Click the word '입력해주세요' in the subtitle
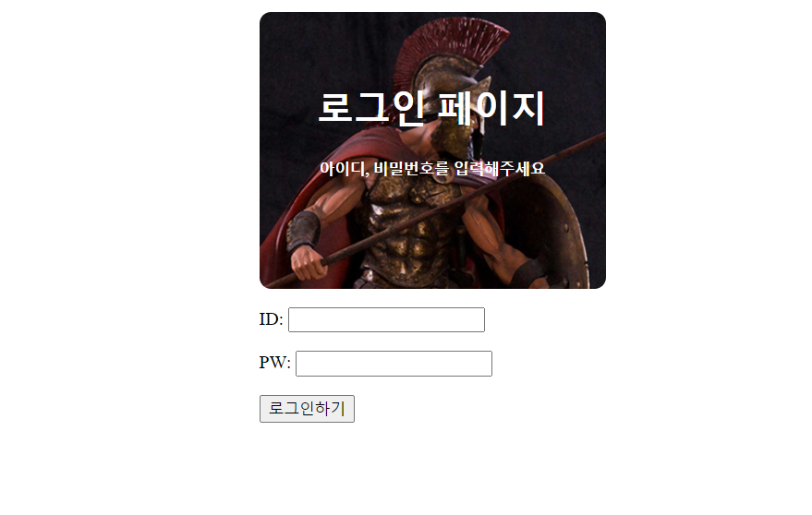This screenshot has width=812, height=515. point(499,168)
